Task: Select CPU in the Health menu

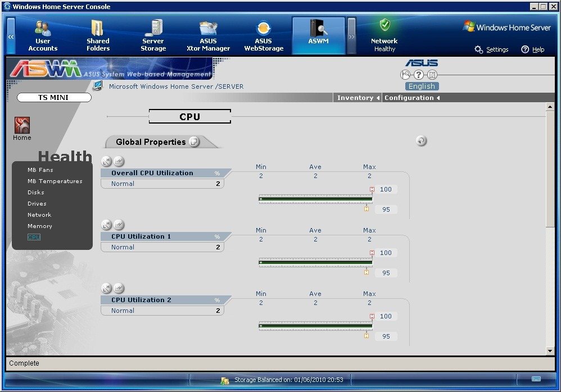Action: pos(34,237)
